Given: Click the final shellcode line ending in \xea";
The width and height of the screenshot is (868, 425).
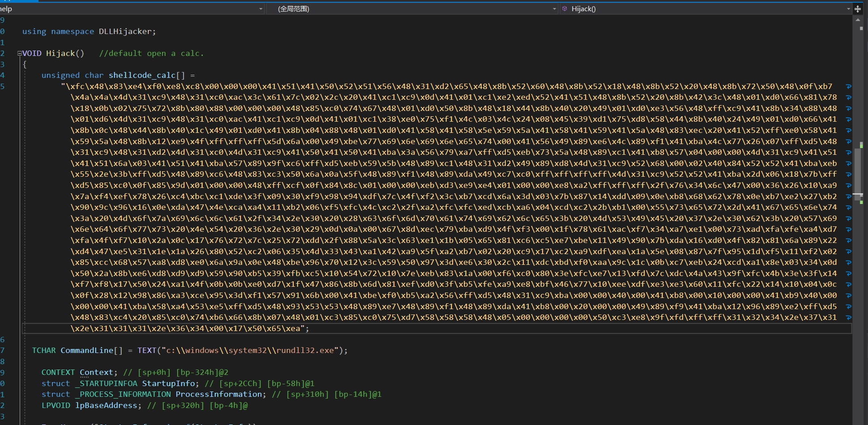Looking at the screenshot, I should [190, 328].
